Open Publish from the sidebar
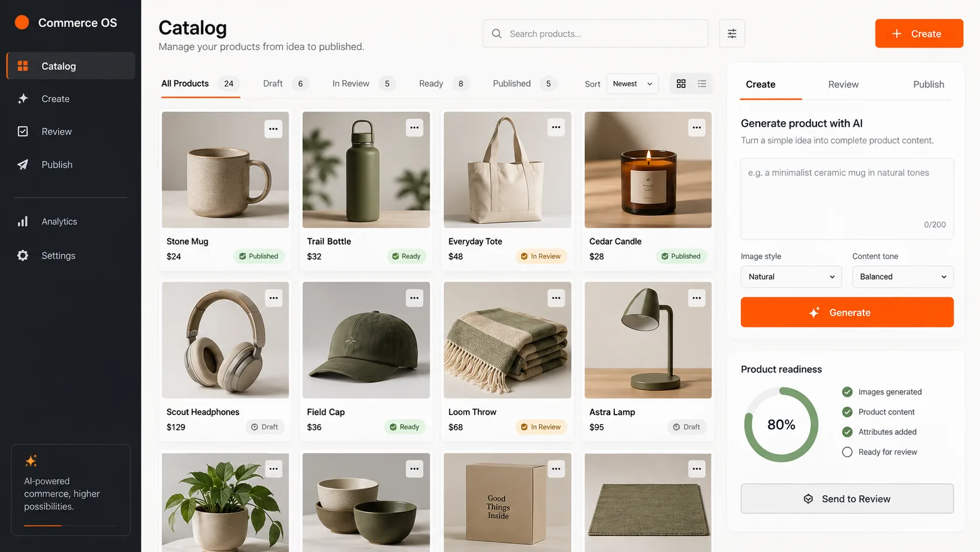980x552 pixels. coord(70,164)
